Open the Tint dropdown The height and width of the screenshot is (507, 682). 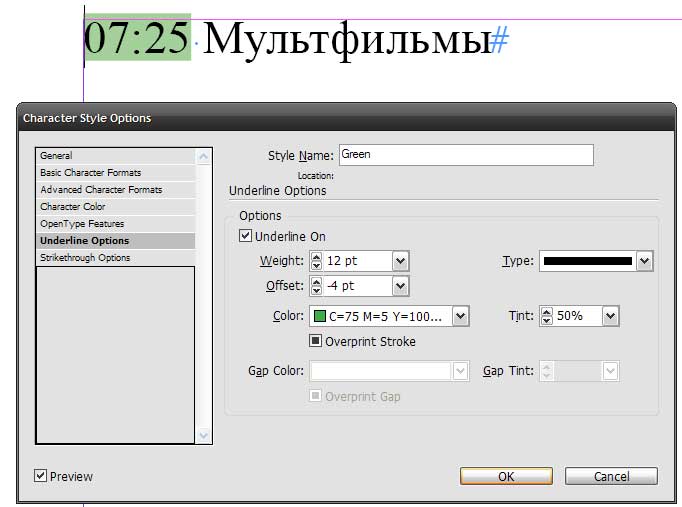[610, 316]
